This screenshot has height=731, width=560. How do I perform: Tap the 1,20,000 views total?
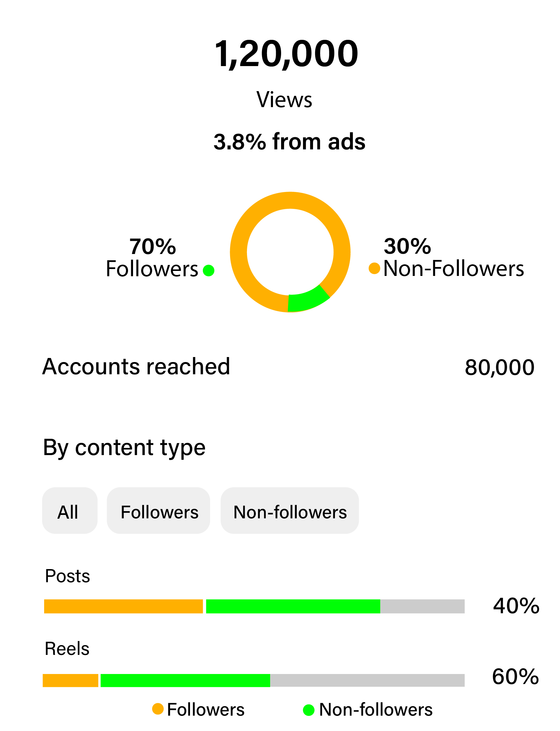286,53
